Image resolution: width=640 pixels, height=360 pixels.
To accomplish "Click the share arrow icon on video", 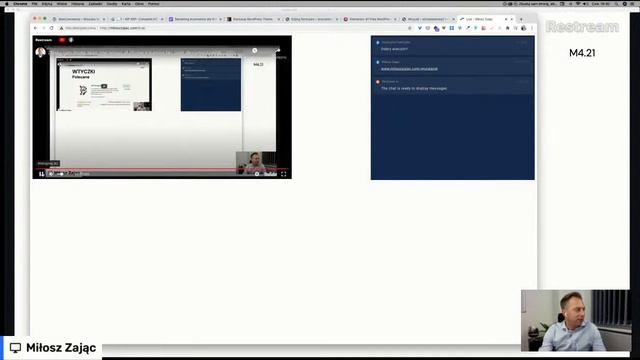I will (x=278, y=51).
